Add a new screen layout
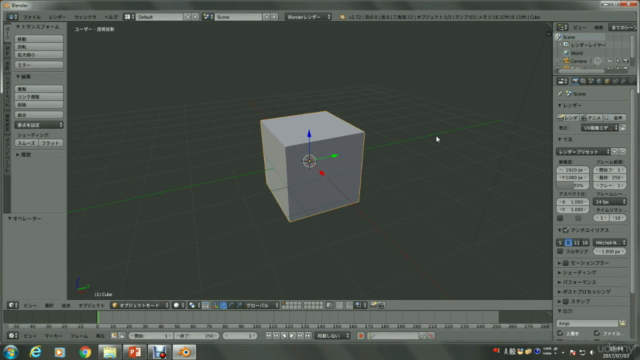Screen dimensions: 640x360 point(187,17)
